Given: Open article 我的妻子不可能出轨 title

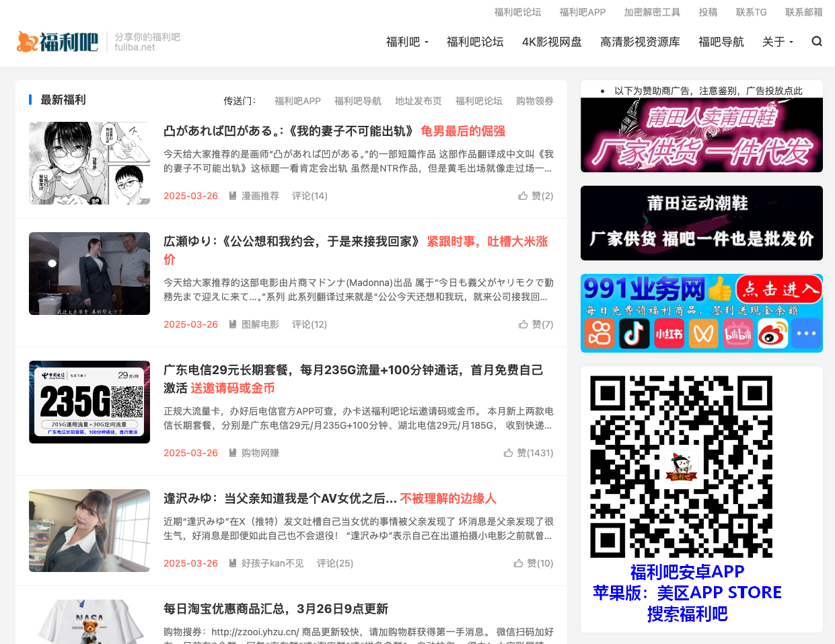Looking at the screenshot, I should click(334, 131).
